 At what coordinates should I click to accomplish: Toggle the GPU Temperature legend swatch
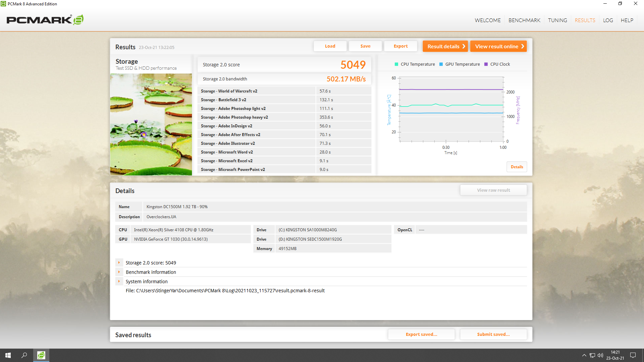tap(441, 64)
